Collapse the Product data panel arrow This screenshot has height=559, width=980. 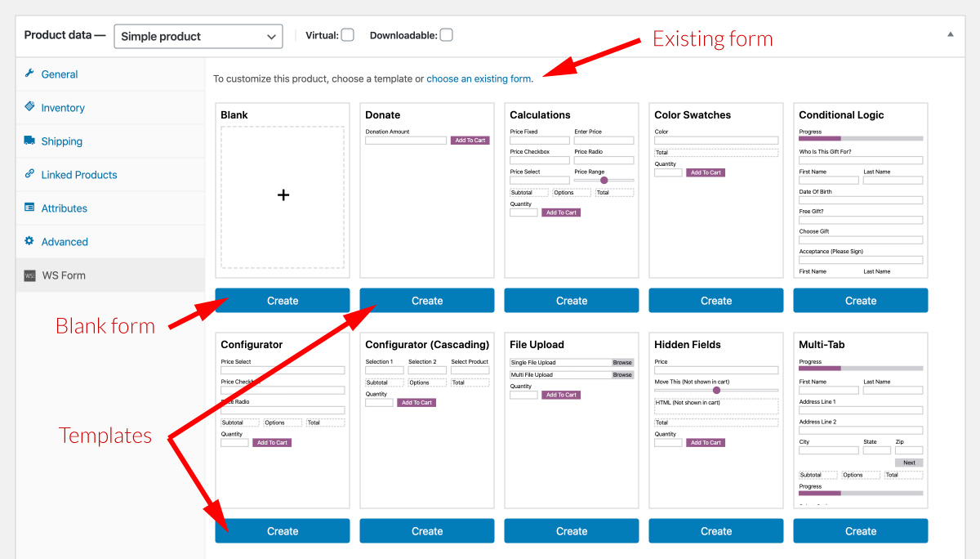(x=950, y=34)
